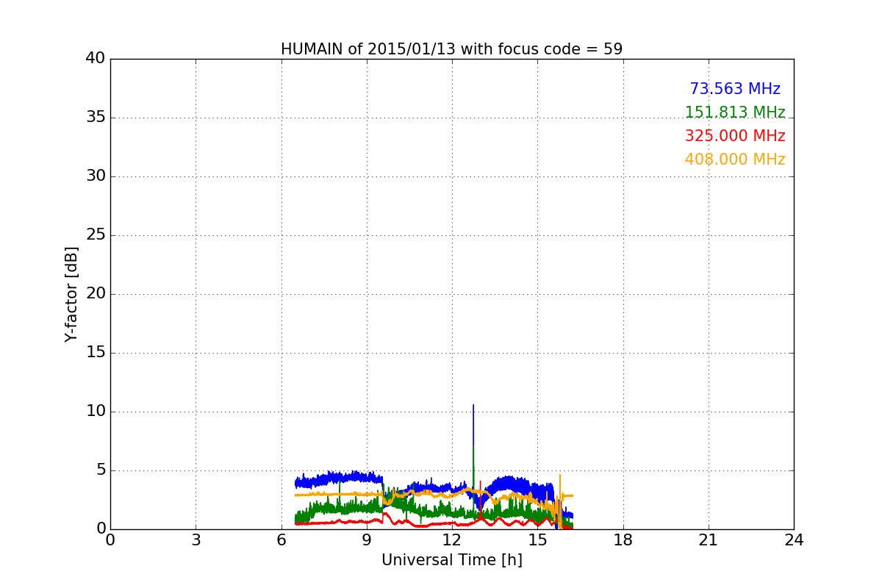Select the 151.813 MHz legend label
Screen dimensions: 882x588
(x=735, y=112)
